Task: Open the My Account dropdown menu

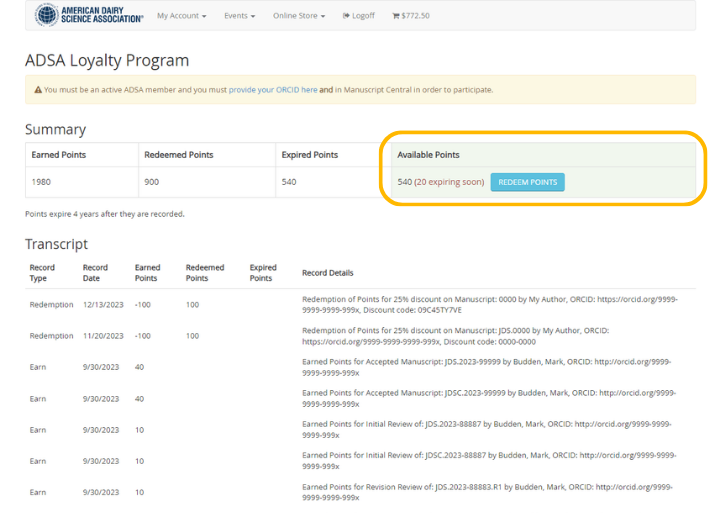Action: 181,16
